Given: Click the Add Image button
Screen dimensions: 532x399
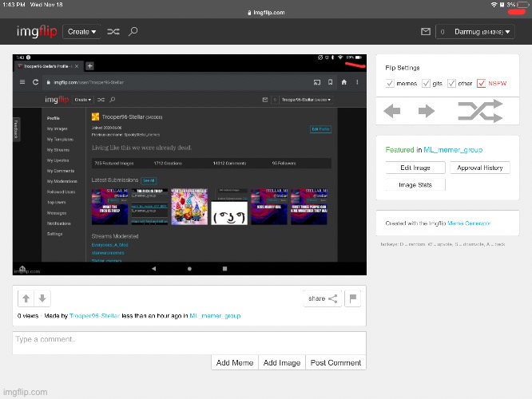Looking at the screenshot, I should click(282, 363).
